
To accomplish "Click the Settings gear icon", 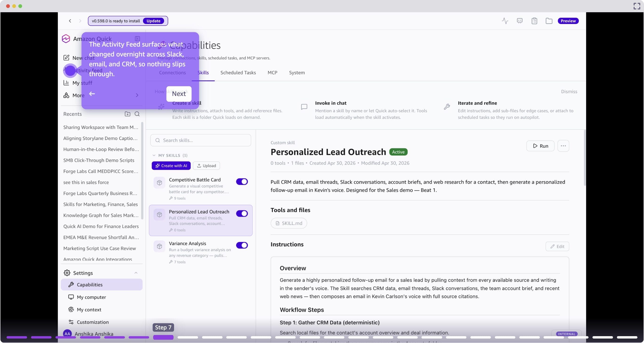I will click(67, 273).
